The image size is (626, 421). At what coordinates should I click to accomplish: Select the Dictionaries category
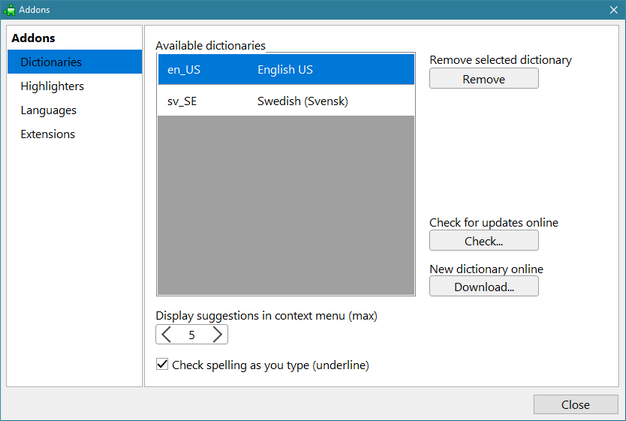coord(51,62)
